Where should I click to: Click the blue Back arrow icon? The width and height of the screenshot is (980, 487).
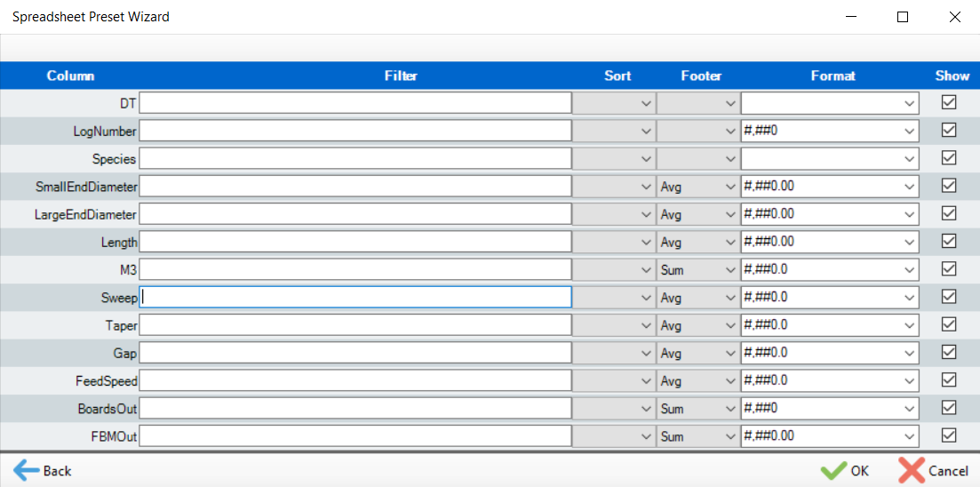[x=27, y=470]
